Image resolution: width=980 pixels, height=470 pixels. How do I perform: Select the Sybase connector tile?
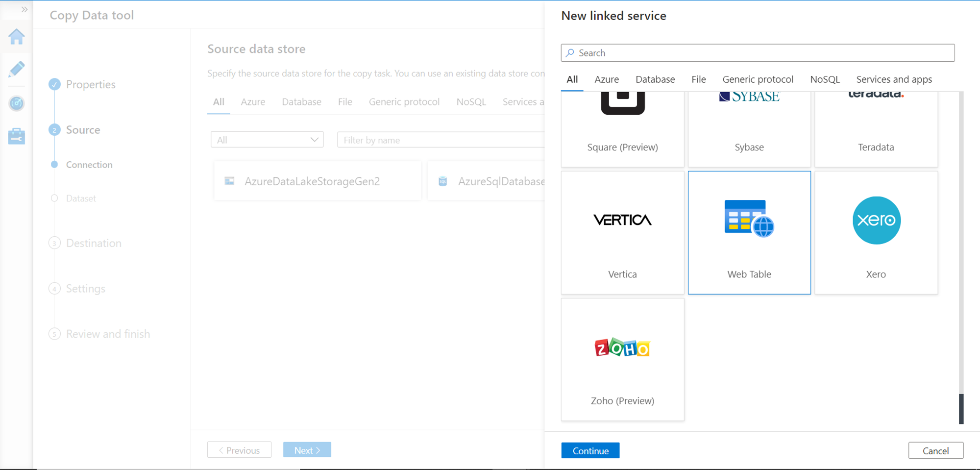click(x=749, y=129)
